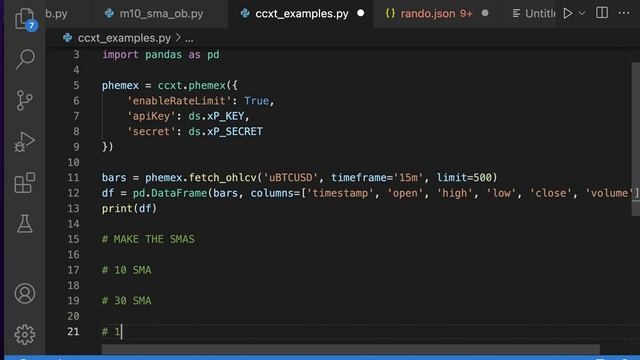Click the ds.xP_SECRET value

(225, 131)
